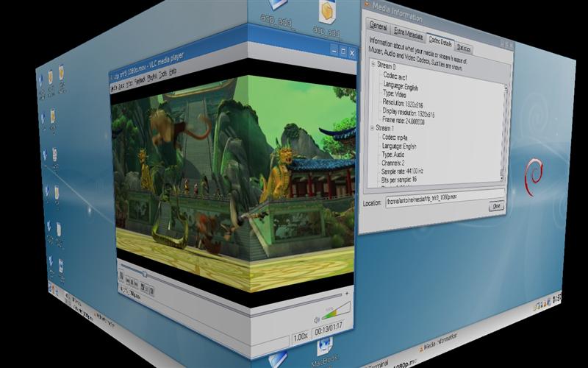This screenshot has height=368, width=588.
Task: Click the VLC seek slider handle
Action: pos(144,275)
